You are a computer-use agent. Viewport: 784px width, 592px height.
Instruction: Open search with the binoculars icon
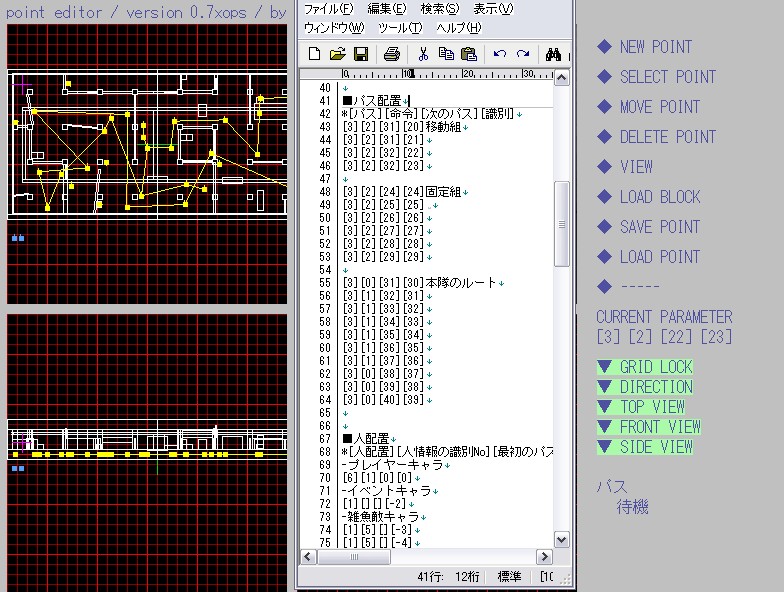click(553, 54)
